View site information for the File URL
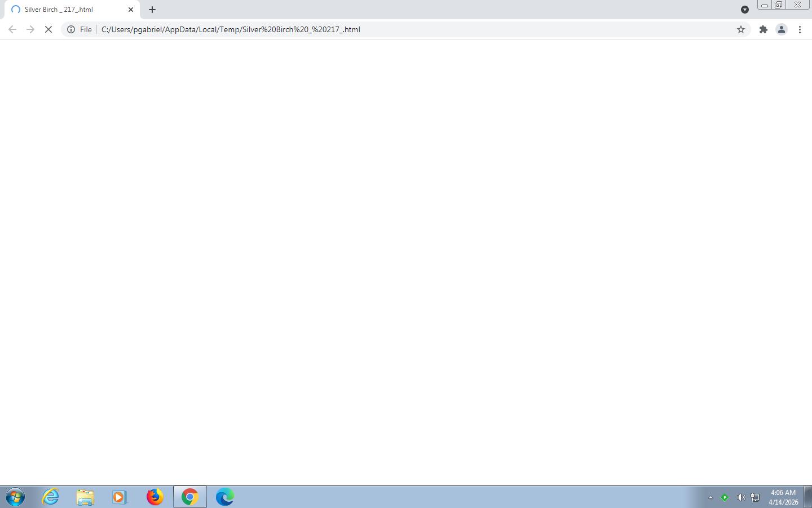 tap(72, 29)
